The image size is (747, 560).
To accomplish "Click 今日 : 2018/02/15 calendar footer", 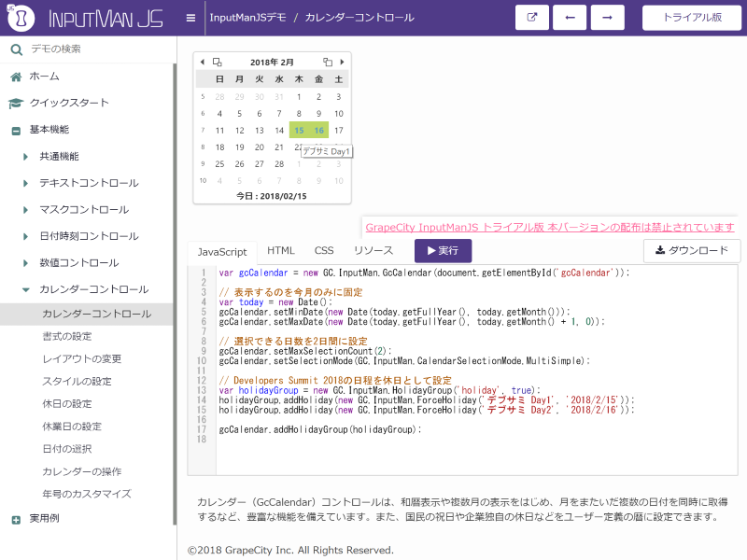I will click(272, 196).
